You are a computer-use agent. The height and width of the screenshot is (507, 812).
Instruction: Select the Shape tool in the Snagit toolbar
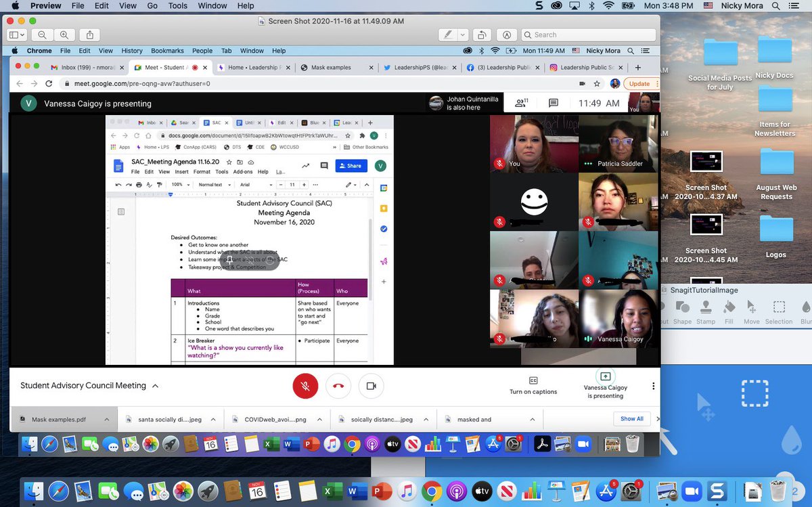point(683,311)
